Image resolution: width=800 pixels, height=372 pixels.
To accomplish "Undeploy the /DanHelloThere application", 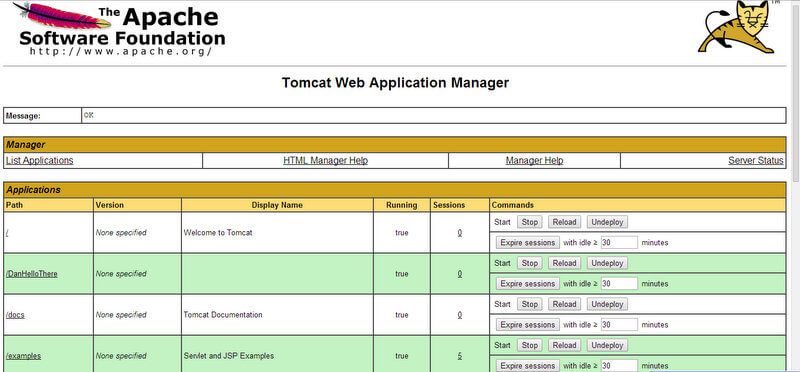I will 607,263.
